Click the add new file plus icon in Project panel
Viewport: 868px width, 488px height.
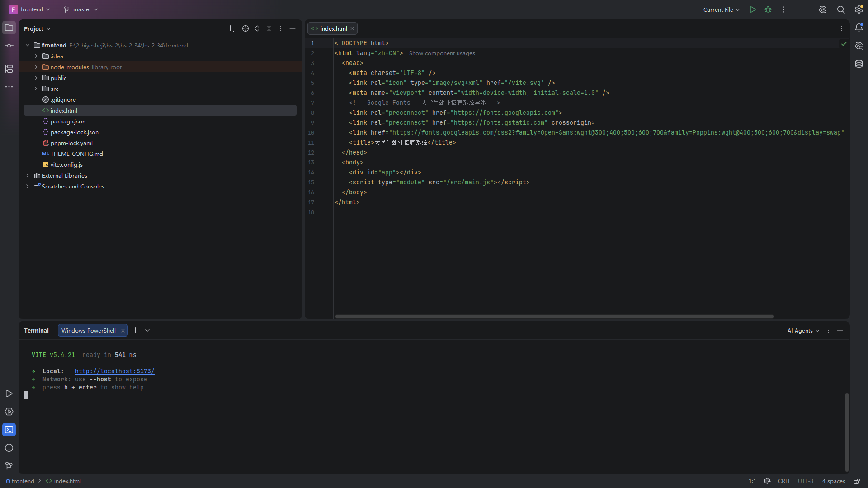231,28
